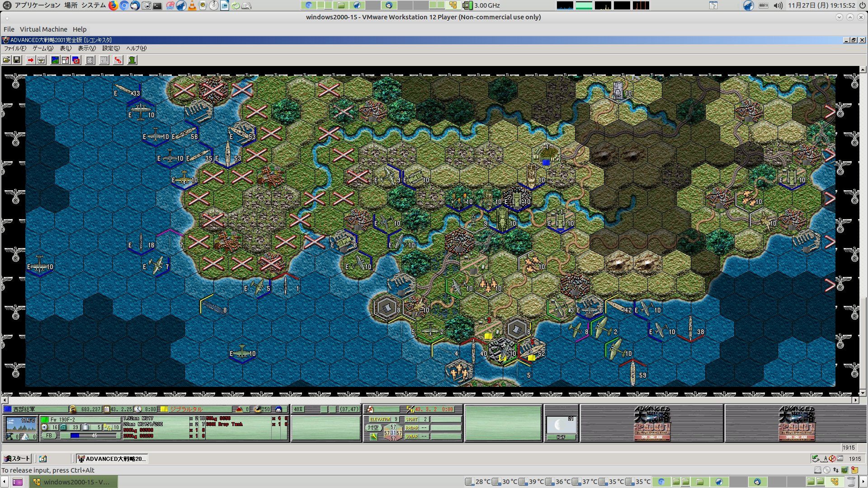
Task: Click the 40% zoom level indicator
Action: 298,409
